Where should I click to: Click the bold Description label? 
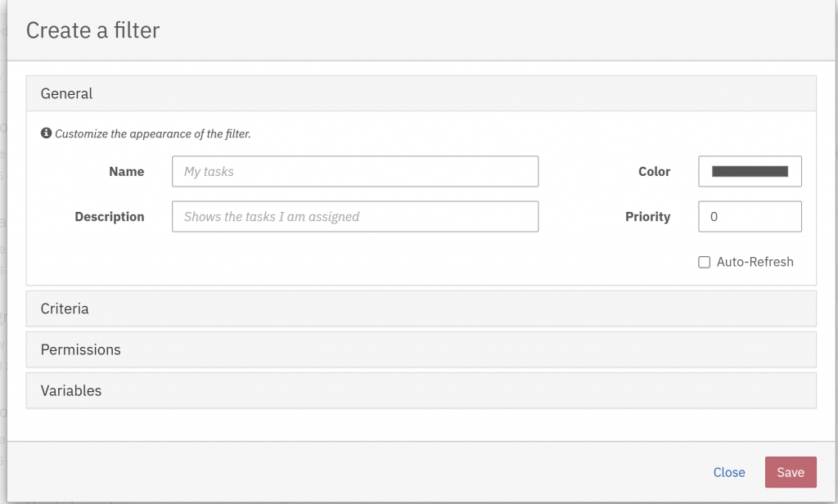[110, 217]
